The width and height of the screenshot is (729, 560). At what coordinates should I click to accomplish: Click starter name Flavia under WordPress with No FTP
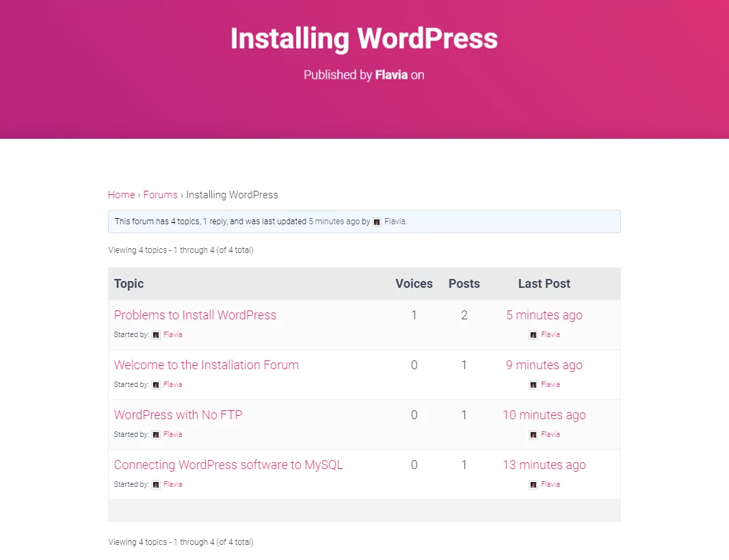172,434
